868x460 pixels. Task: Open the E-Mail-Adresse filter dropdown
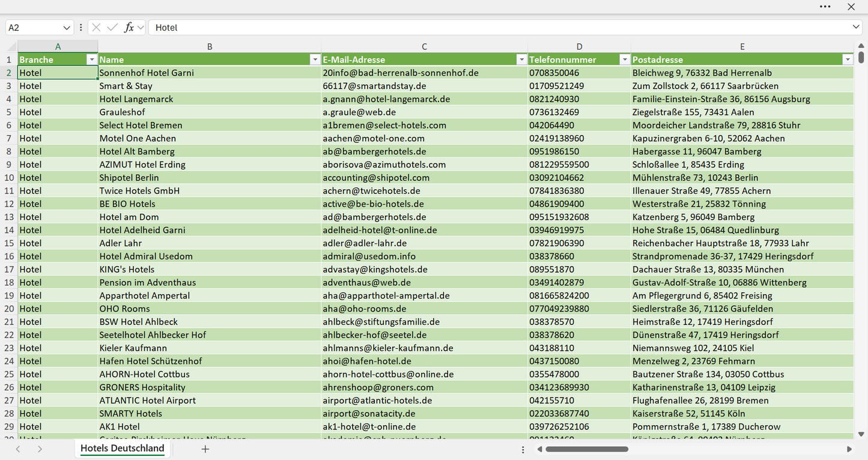click(521, 59)
